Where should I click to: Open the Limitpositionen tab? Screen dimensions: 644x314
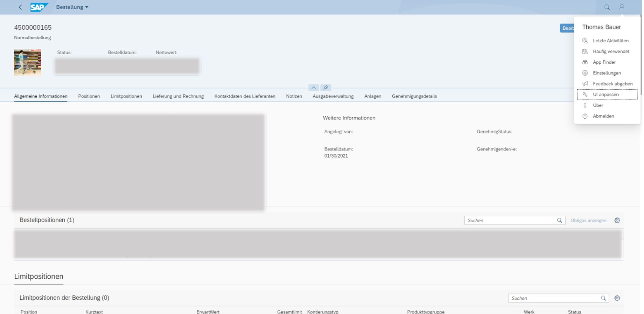pos(126,96)
